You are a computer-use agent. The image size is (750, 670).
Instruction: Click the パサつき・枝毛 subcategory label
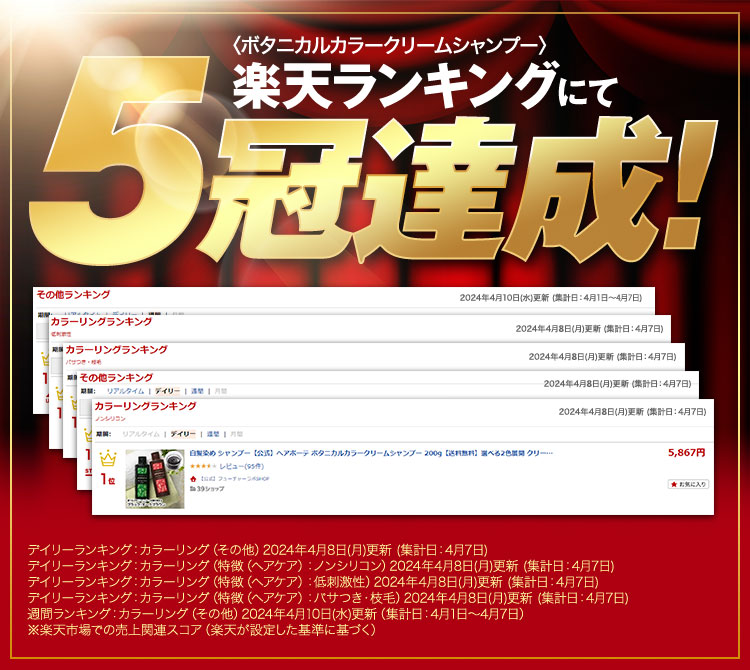coord(84,361)
